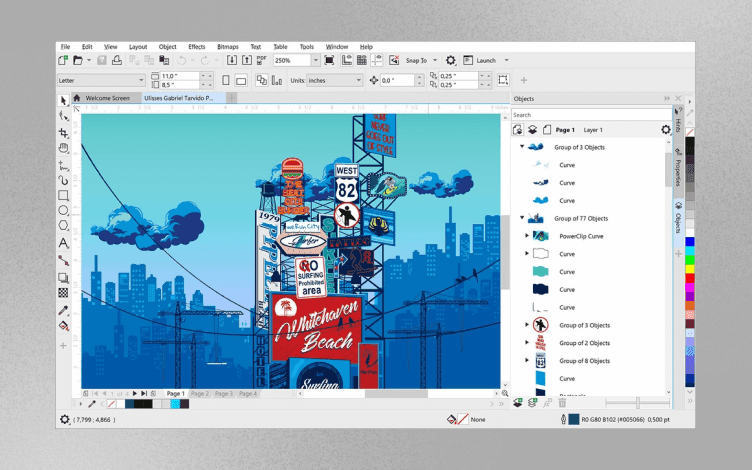Switch to the Welcome Screen tab
752x470 pixels.
click(x=106, y=98)
